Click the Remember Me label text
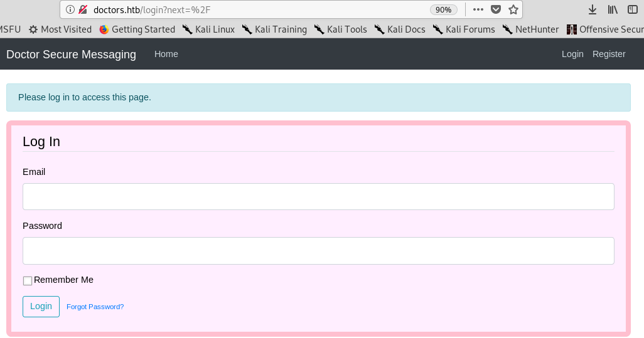Image resolution: width=644 pixels, height=338 pixels. [x=63, y=280]
